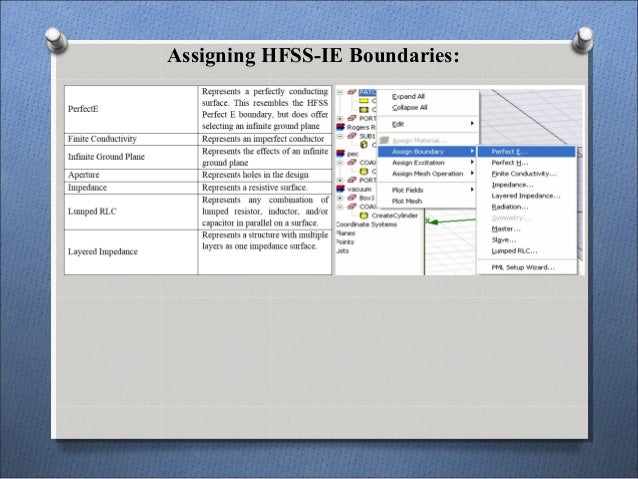Click the 'Aperture' table cell
Viewport: 638px width, 479px height.
(x=131, y=175)
